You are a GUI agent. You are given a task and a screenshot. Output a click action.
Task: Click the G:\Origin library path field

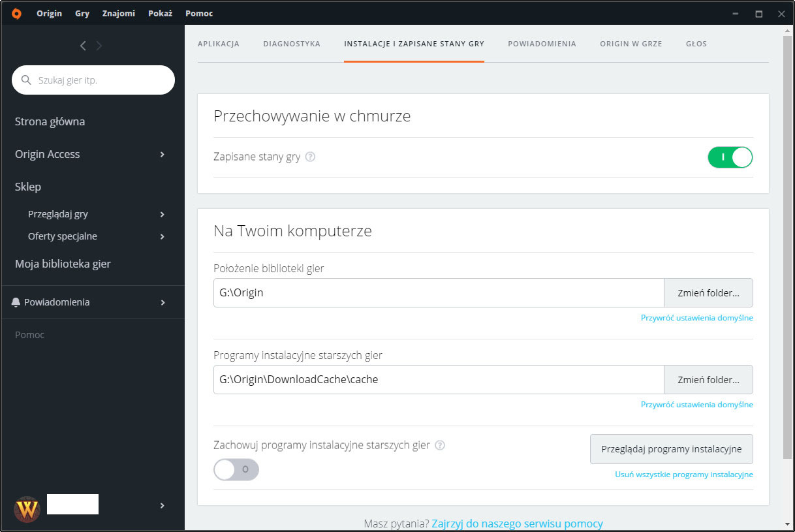click(x=439, y=293)
